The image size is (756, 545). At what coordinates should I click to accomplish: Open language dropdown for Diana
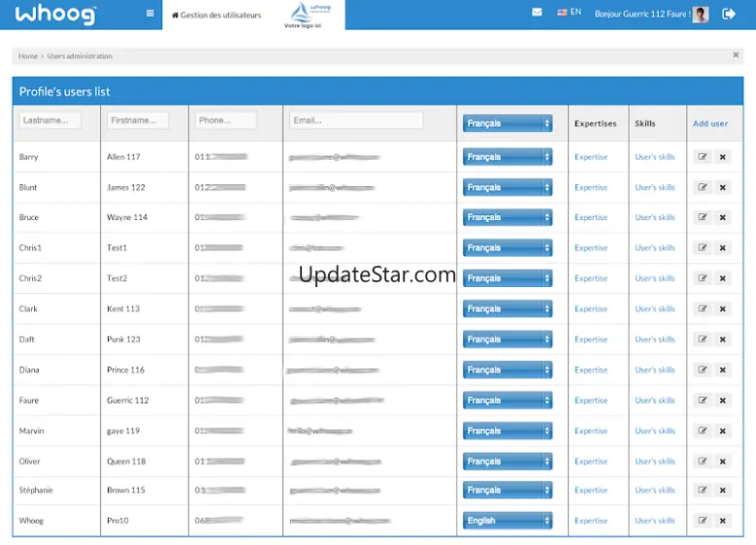point(508,369)
